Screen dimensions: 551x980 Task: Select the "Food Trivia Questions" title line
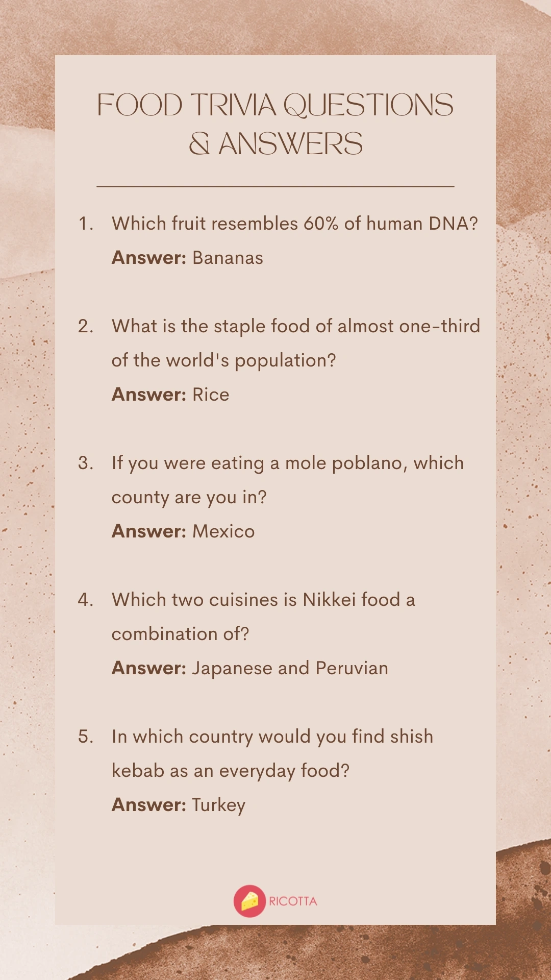275,105
